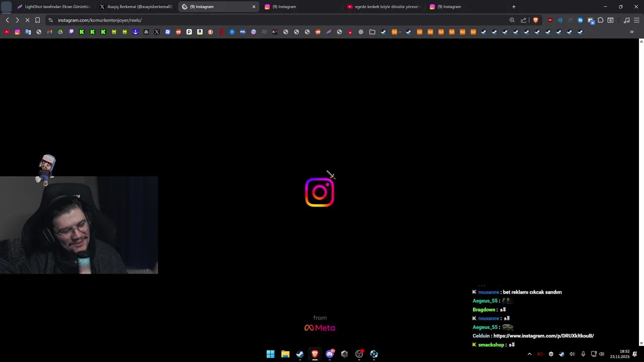
Task: Switch to the egede keskek YouTube tab
Action: point(384,7)
